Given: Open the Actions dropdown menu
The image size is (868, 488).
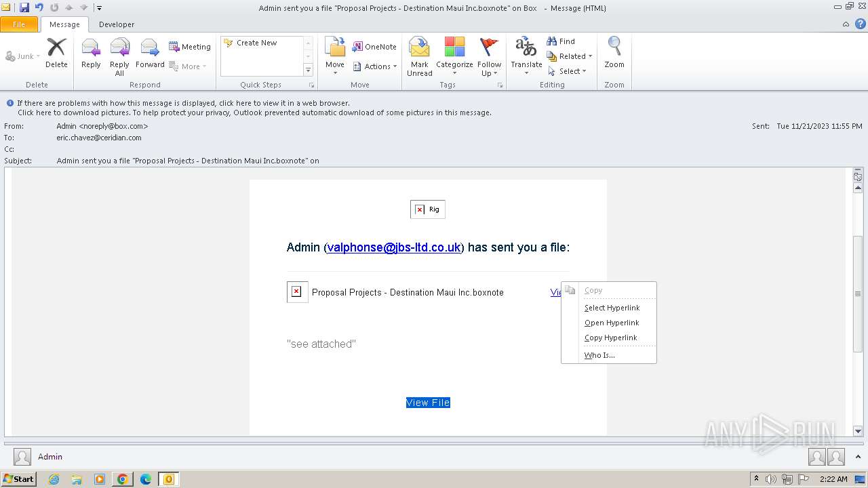Looking at the screenshot, I should tap(374, 66).
